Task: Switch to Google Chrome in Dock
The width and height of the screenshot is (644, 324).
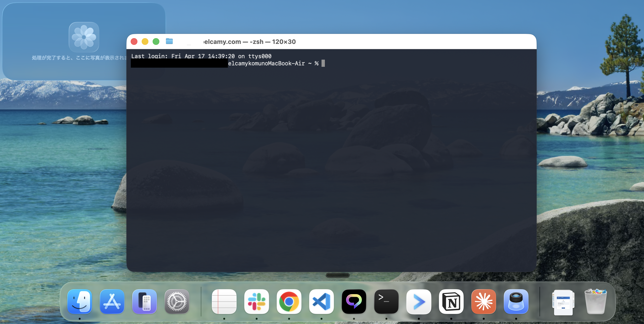Action: pos(289,301)
